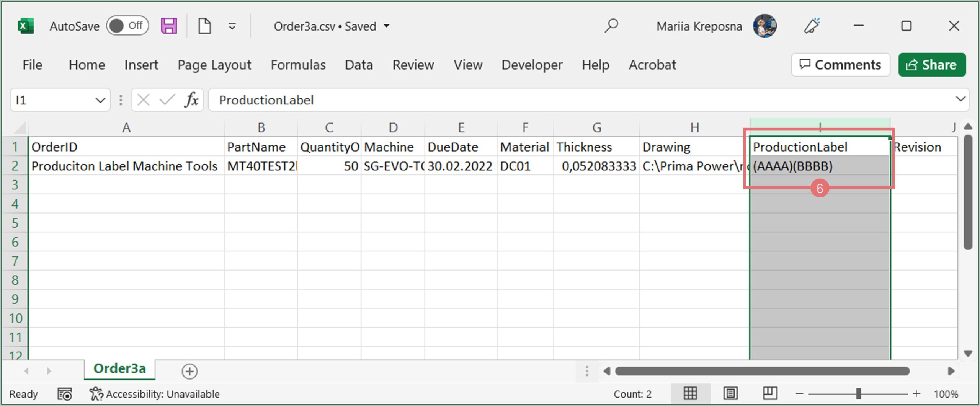Switch to Page Break Preview icon
This screenshot has height=406, width=980.
click(770, 393)
